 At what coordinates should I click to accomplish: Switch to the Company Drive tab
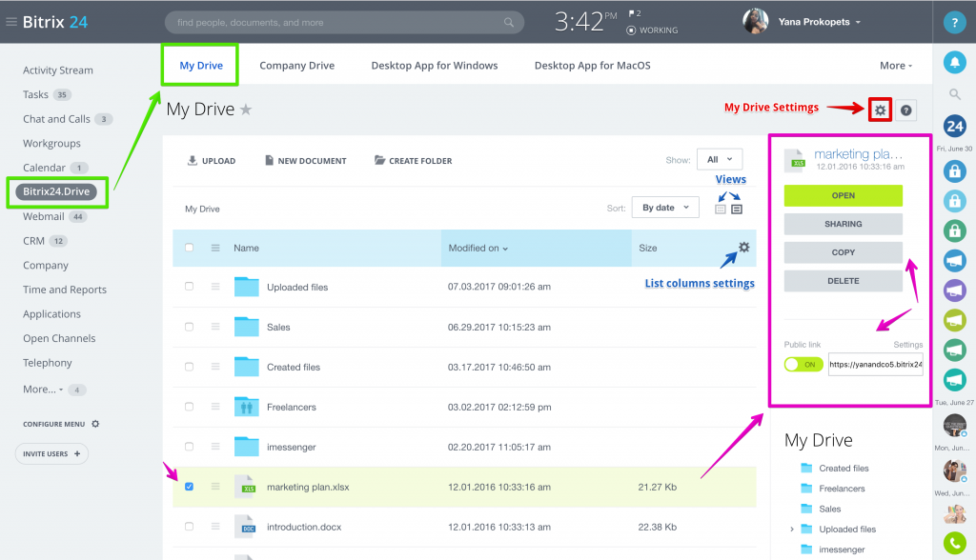297,66
